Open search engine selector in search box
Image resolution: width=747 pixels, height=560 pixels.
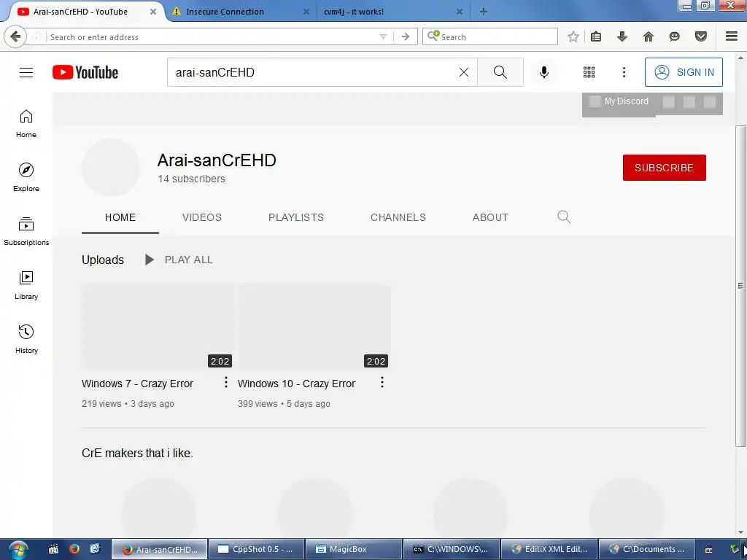pos(433,36)
